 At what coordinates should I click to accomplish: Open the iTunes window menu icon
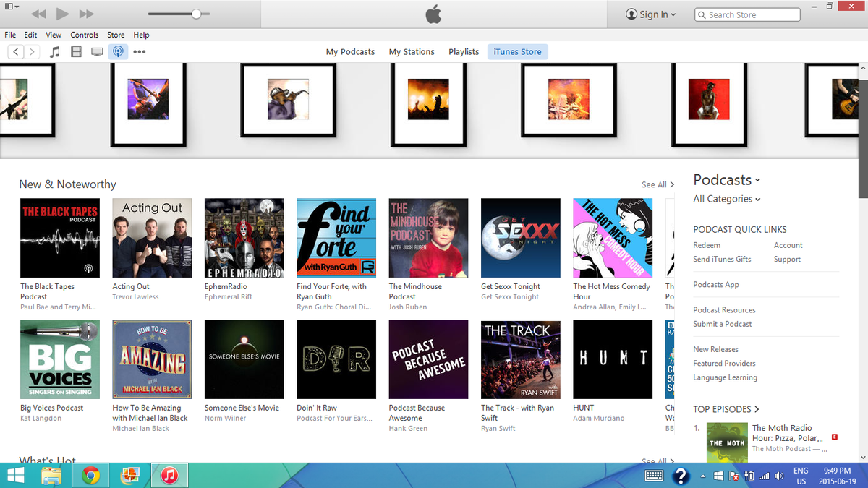[12, 6]
